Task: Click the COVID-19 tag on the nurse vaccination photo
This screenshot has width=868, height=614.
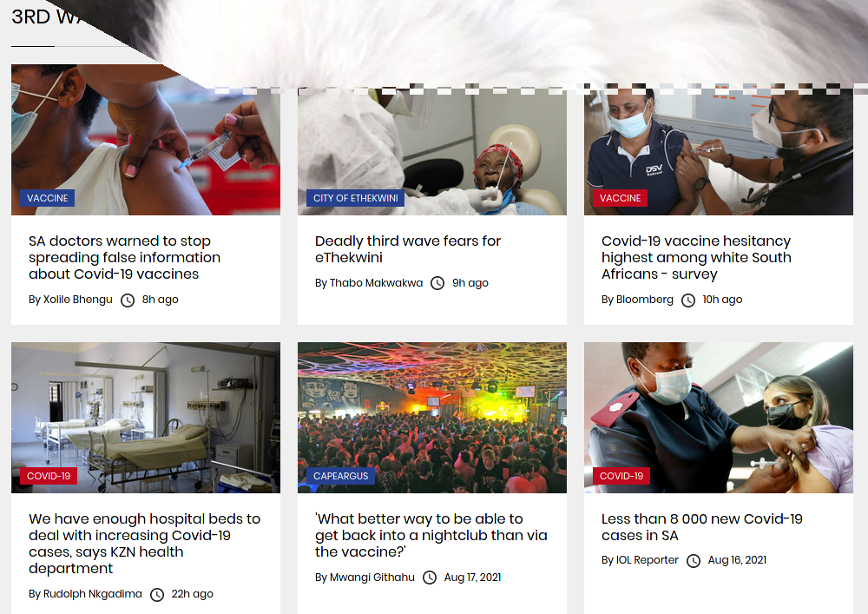Action: click(621, 476)
